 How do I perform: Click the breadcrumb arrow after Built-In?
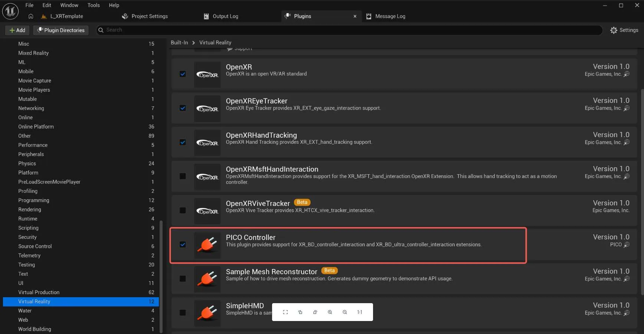coord(193,43)
